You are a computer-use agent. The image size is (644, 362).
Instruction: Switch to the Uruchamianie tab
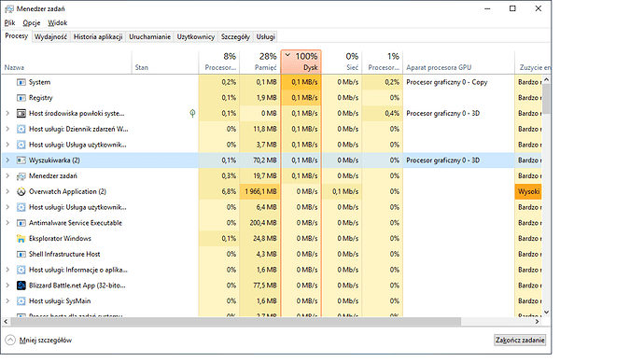pos(149,37)
